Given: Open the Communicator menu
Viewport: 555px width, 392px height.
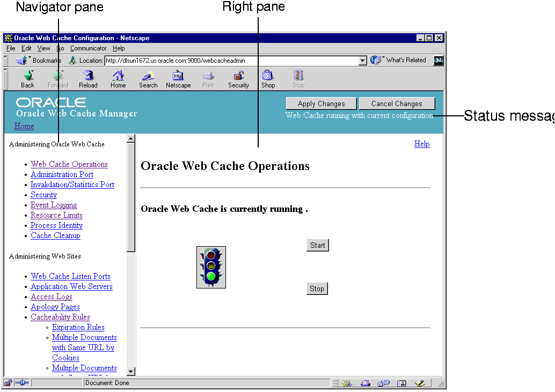Looking at the screenshot, I should pos(88,48).
